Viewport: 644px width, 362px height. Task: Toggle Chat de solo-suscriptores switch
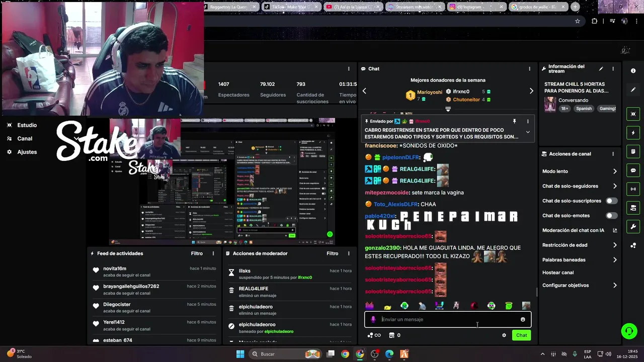click(611, 201)
